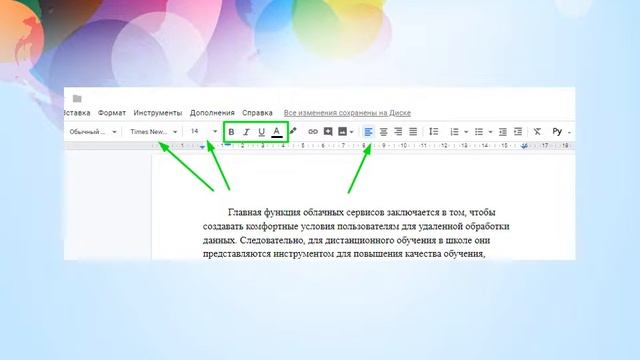
Task: Click the insert image icon
Action: [x=342, y=131]
